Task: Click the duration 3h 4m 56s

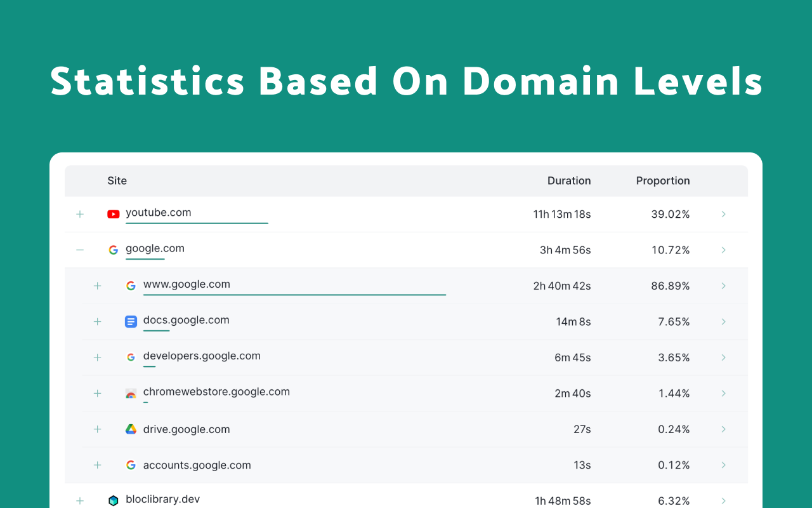Action: (x=565, y=250)
